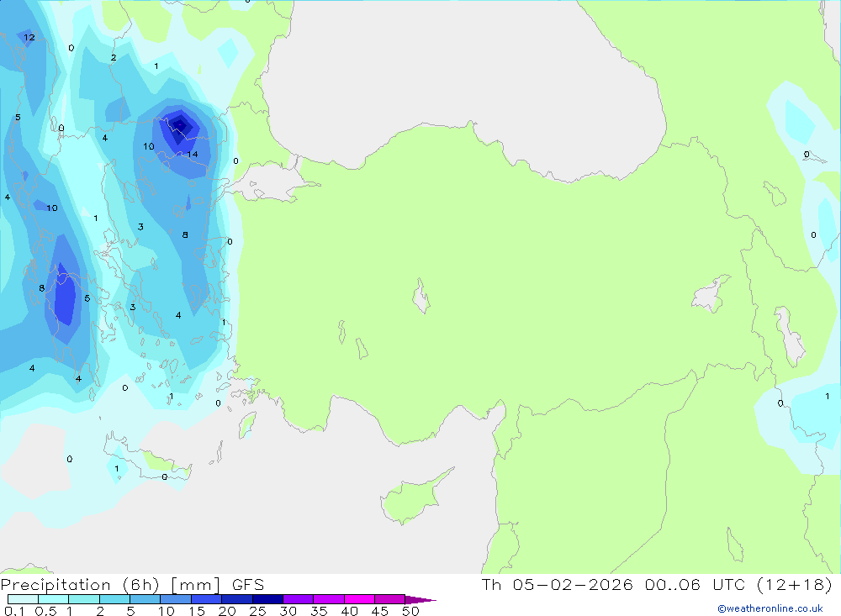
Task: Select the purple swatch between 35 and 40
Action: (329, 599)
